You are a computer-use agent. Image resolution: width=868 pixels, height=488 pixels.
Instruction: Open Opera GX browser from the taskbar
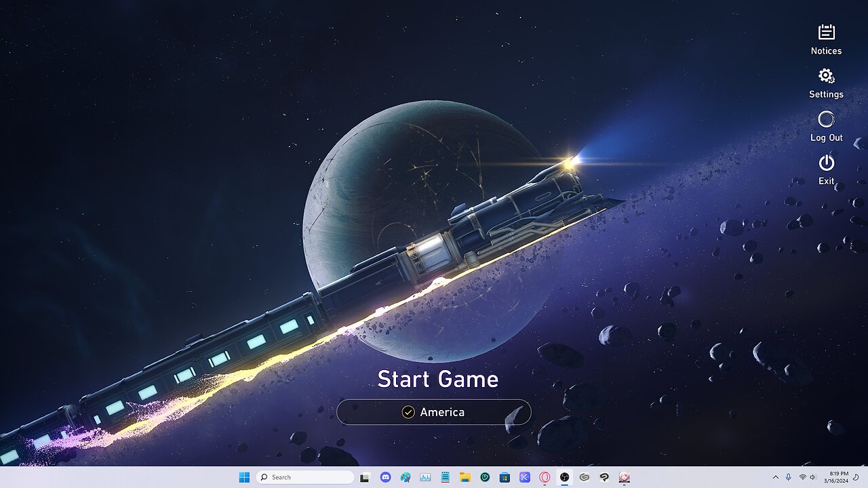(545, 477)
